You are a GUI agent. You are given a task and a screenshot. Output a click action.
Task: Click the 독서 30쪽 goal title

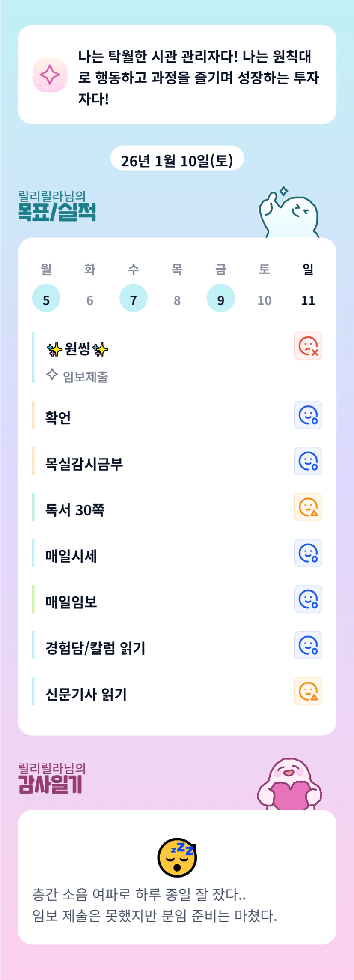coord(75,510)
